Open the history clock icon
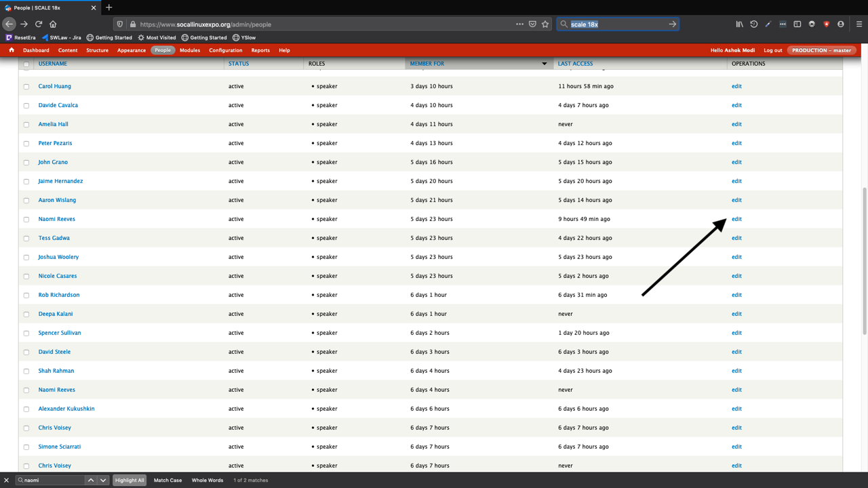Screen dimensions: 868x488 [753, 24]
